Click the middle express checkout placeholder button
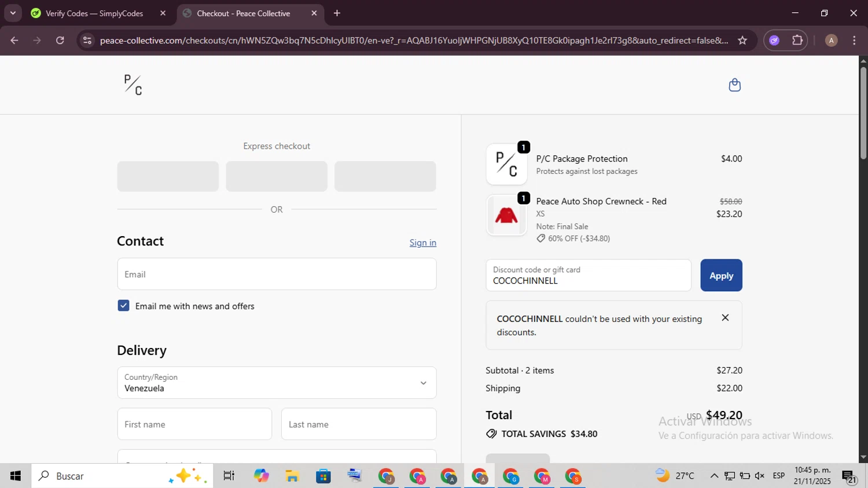The height and width of the screenshot is (488, 868). click(277, 177)
